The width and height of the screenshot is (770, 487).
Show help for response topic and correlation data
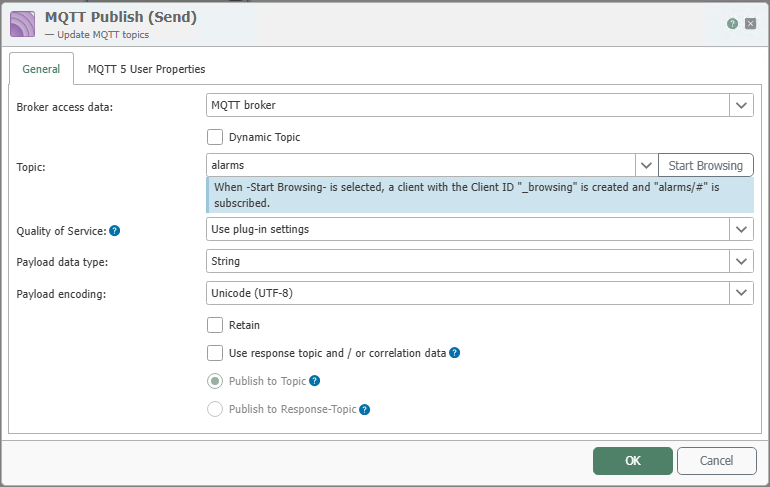coord(455,353)
